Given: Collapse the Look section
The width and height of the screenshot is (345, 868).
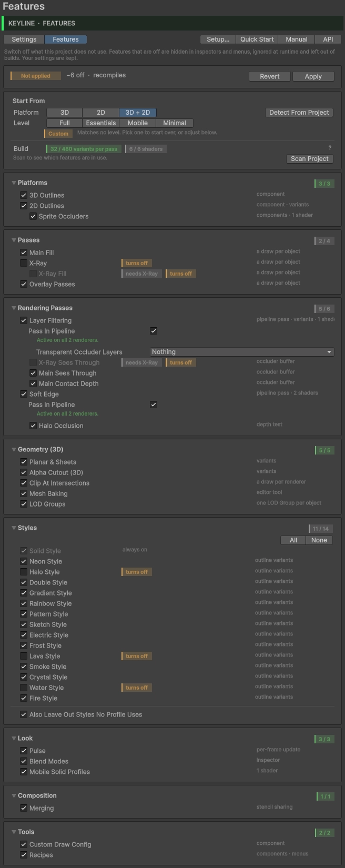Looking at the screenshot, I should (x=14, y=739).
